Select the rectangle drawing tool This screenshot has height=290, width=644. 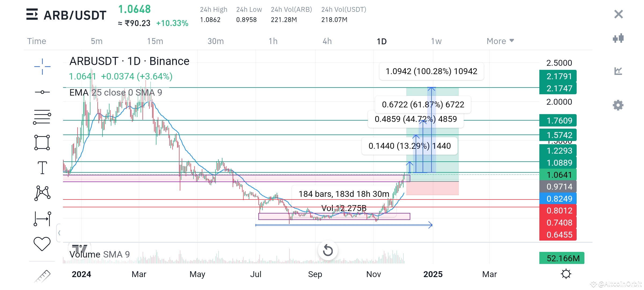[x=42, y=142]
